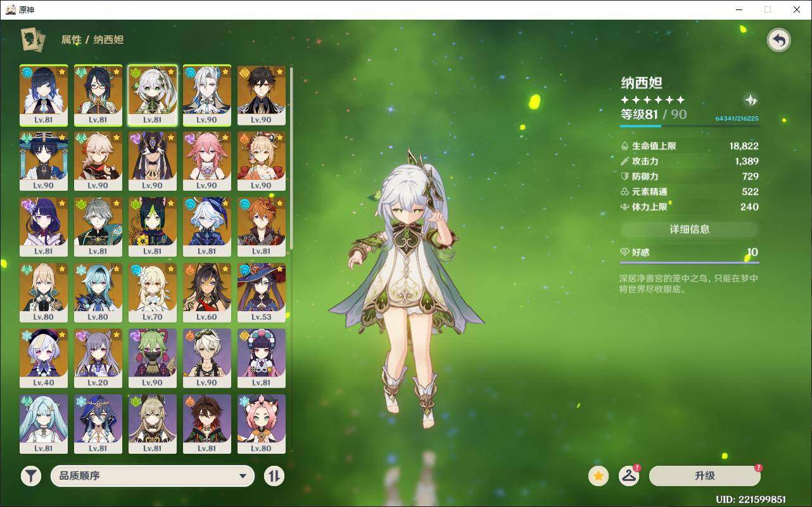Select Furina's Lv.81 Hydro portrait
812x507 pixels.
[207, 227]
